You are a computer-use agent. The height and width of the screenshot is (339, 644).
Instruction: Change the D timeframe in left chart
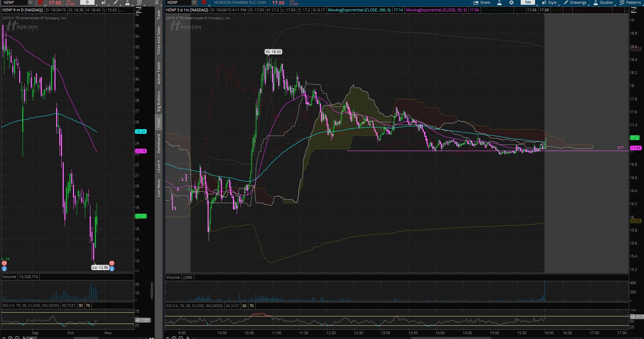coord(87,2)
